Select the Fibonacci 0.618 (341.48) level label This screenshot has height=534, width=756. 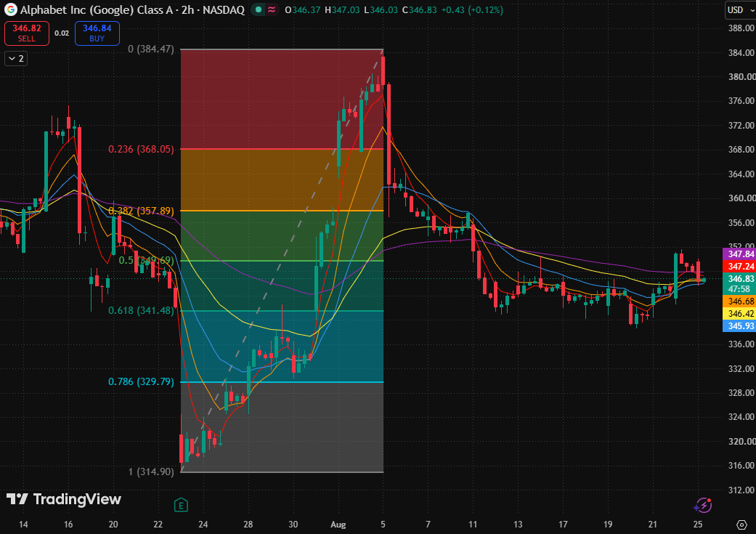click(141, 310)
